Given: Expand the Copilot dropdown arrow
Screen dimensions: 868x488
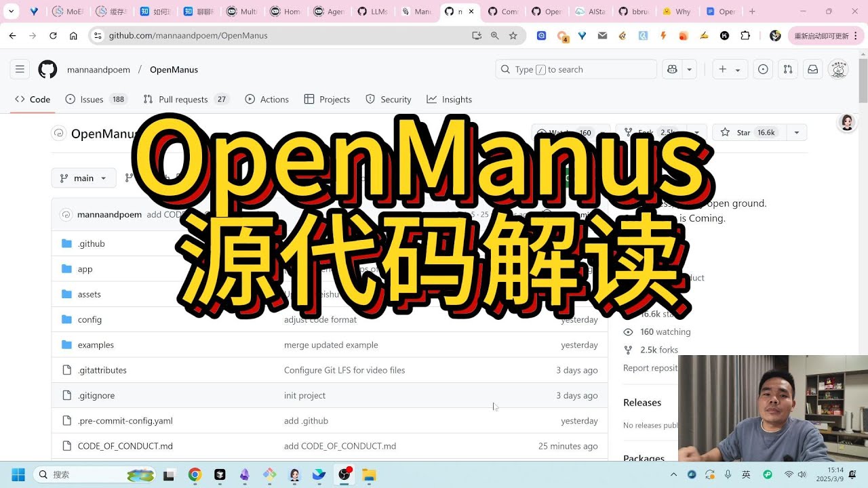Looking at the screenshot, I should 690,69.
